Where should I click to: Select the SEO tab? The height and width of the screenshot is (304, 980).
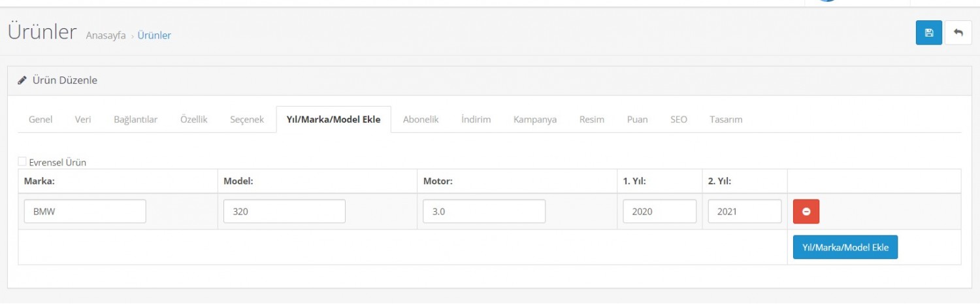(x=678, y=120)
